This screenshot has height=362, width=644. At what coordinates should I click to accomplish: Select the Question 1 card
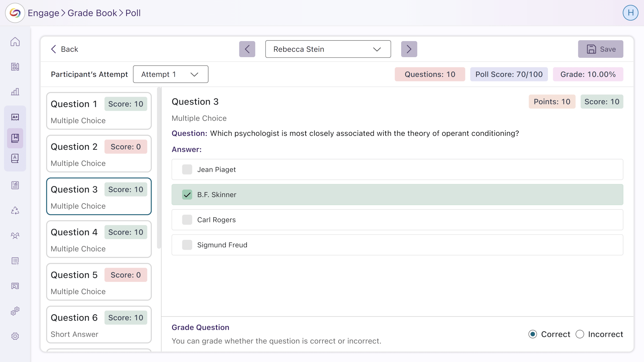pyautogui.click(x=99, y=111)
